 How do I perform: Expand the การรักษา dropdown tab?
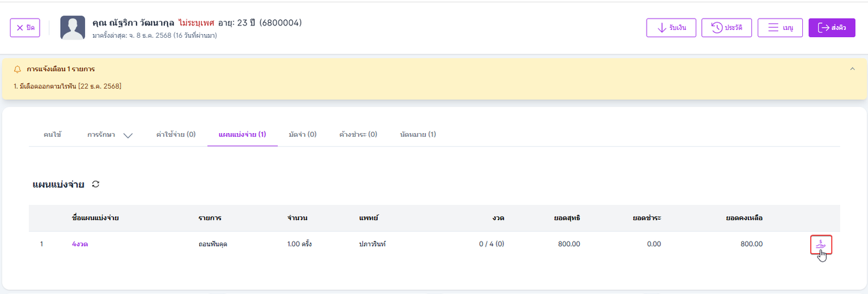[110, 134]
